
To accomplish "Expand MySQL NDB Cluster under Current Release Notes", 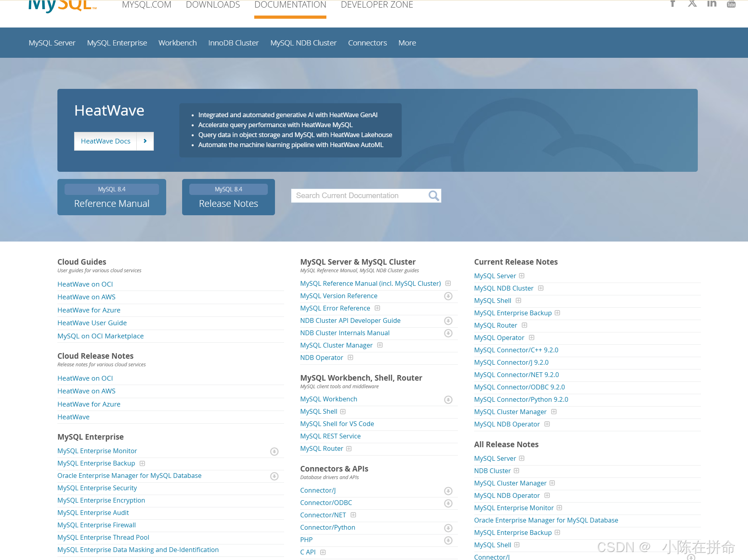I will 541,288.
